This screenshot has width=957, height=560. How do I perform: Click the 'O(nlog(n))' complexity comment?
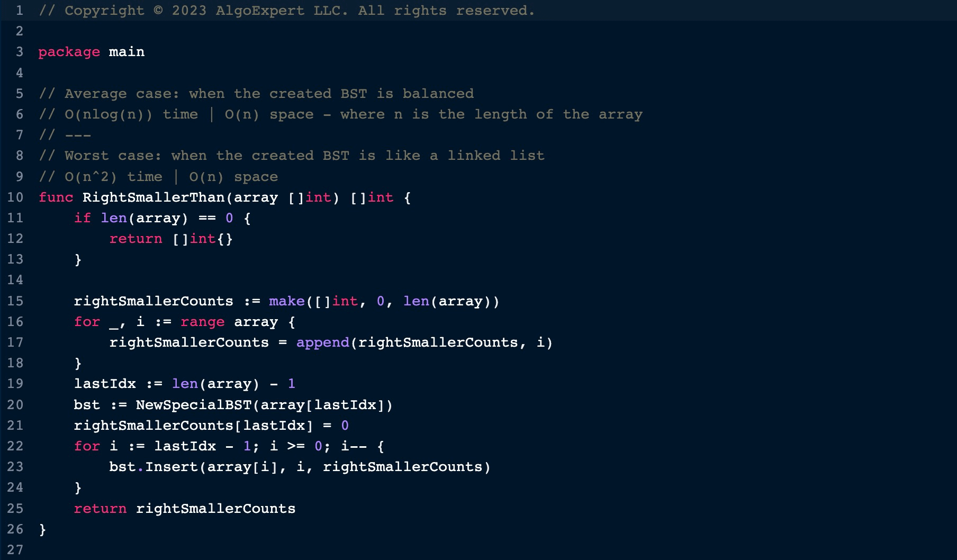click(x=109, y=114)
